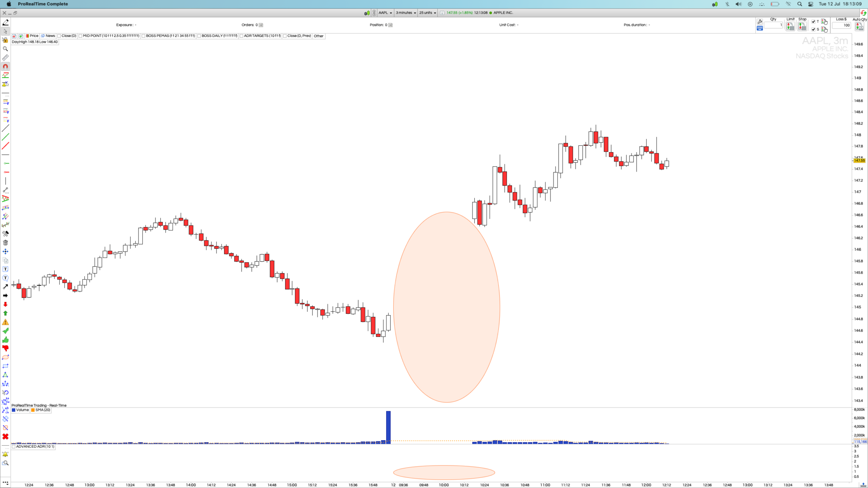Select the magnet snap tool

click(x=6, y=67)
